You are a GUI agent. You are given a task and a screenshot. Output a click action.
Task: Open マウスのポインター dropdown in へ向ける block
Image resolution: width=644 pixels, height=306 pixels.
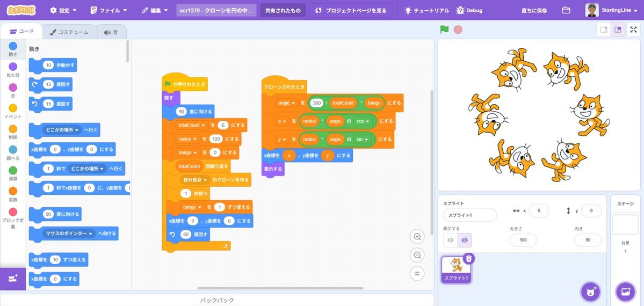click(69, 234)
